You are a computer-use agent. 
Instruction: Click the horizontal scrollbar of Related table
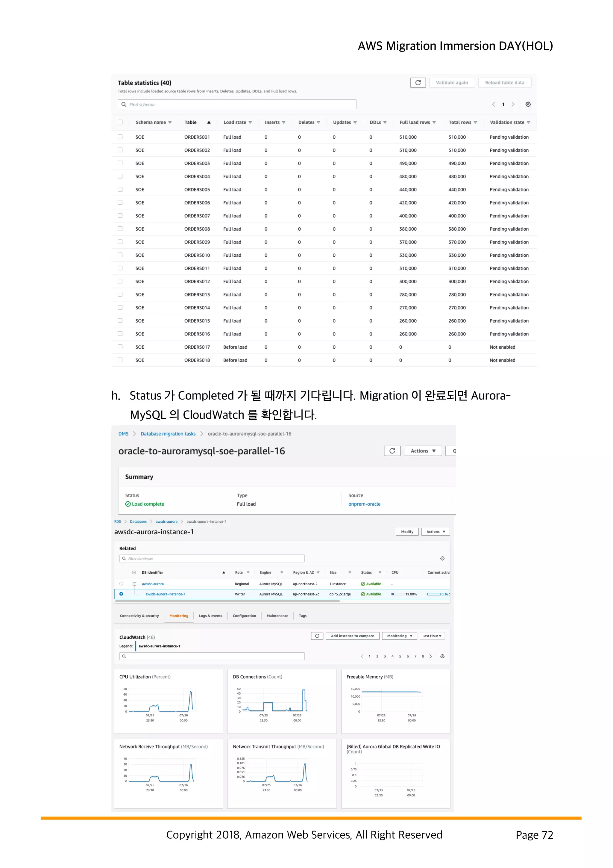click(227, 601)
